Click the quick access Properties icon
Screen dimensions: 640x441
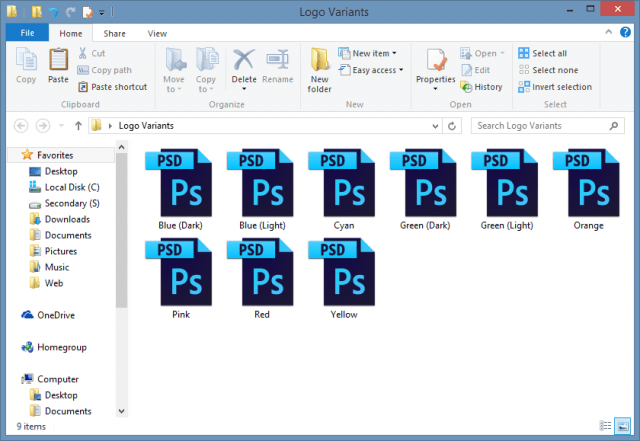[x=88, y=12]
